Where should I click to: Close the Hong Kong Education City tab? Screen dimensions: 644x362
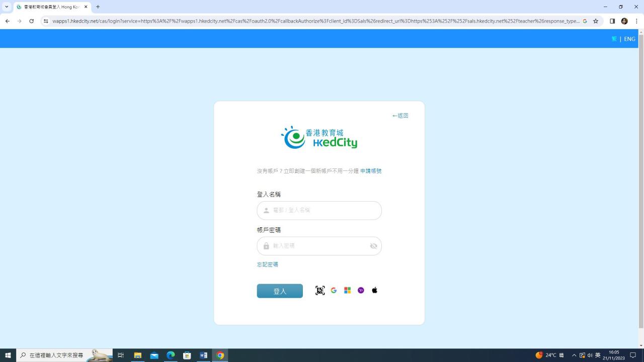click(x=86, y=7)
